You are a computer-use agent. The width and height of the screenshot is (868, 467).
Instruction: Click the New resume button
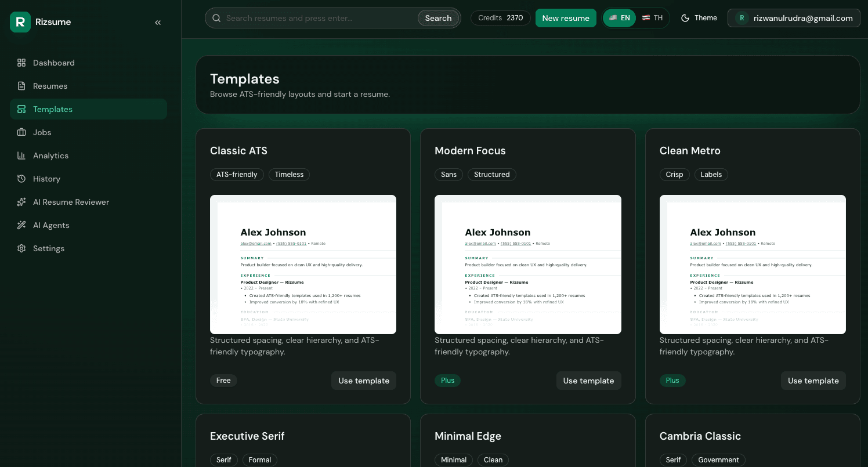(566, 18)
